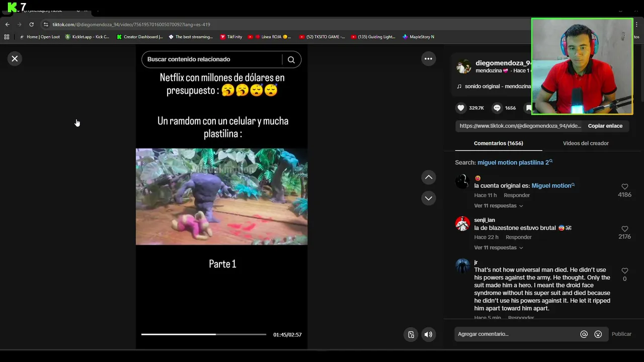644x362 pixels.
Task: Go to previous video with up arrow
Action: 428,177
